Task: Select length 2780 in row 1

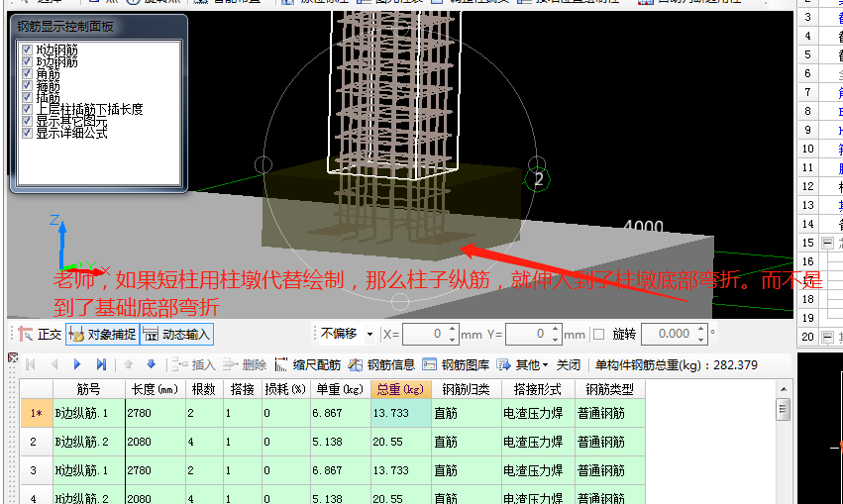Action: [x=156, y=413]
